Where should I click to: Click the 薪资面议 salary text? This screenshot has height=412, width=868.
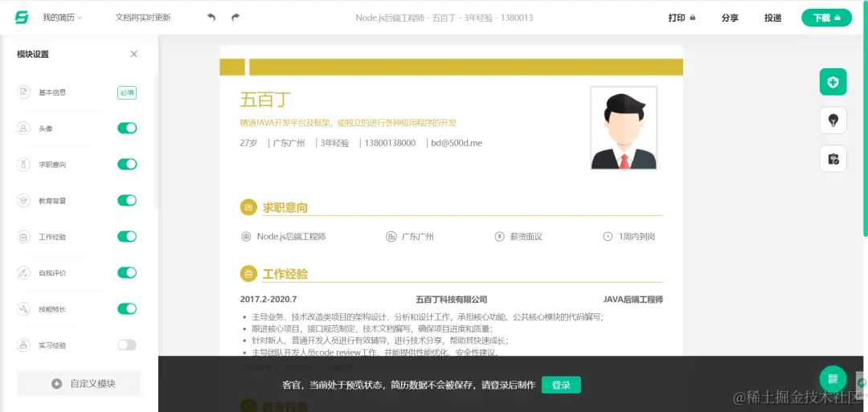[526, 237]
